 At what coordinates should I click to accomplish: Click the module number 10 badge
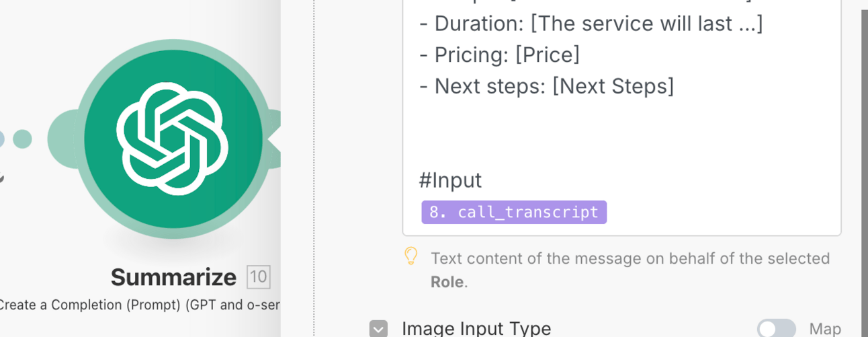pos(259,277)
